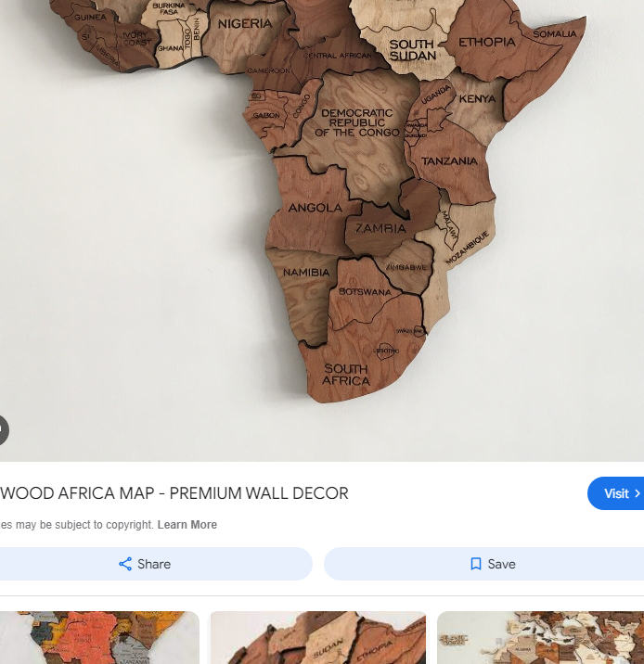
Task: Open the Wood Africa Map title link
Action: pyautogui.click(x=174, y=493)
